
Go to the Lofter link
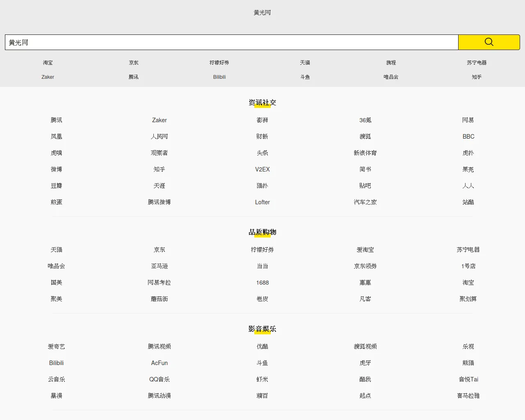click(262, 202)
